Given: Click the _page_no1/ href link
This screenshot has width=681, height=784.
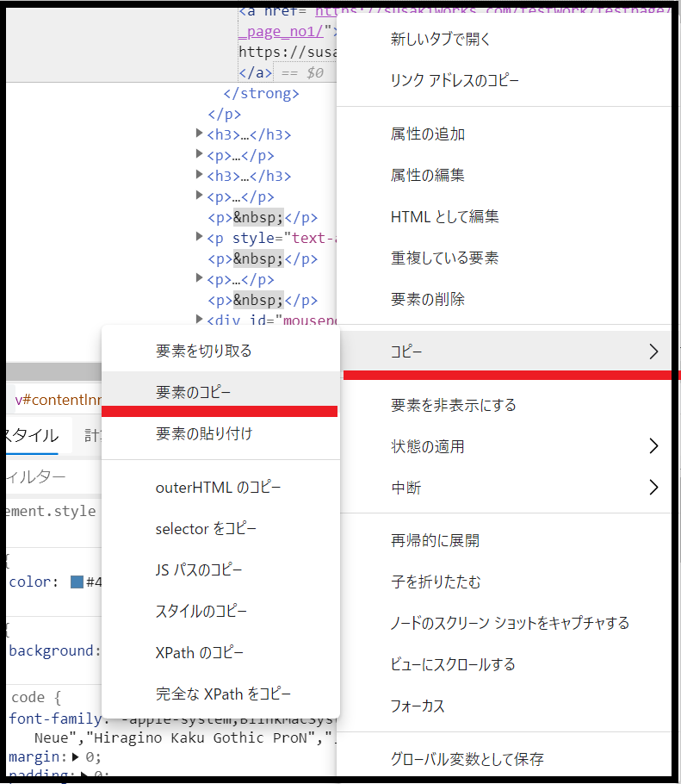Looking at the screenshot, I should [x=281, y=32].
